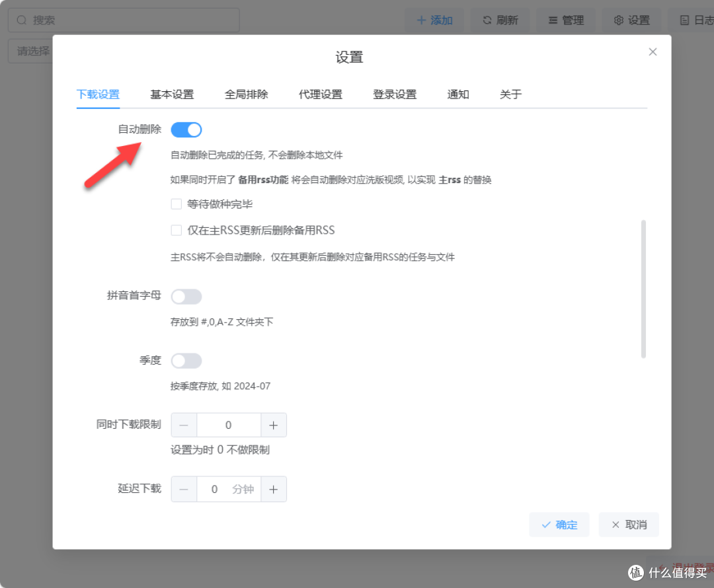The image size is (714, 588).
Task: Open the 代理设置 tab
Action: (321, 94)
